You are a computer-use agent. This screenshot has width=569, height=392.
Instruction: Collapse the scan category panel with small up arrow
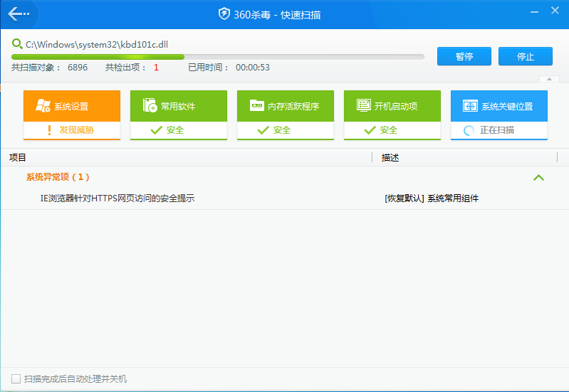click(548, 79)
